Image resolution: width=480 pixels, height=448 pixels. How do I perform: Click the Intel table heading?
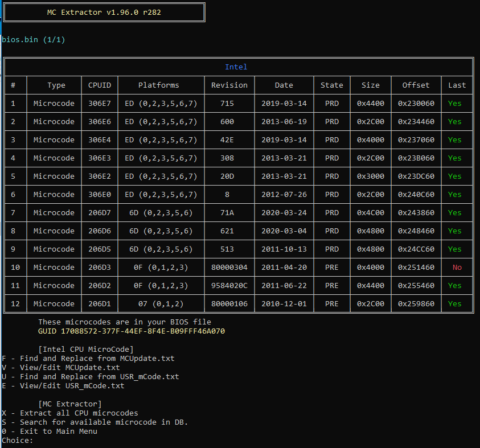click(x=236, y=67)
